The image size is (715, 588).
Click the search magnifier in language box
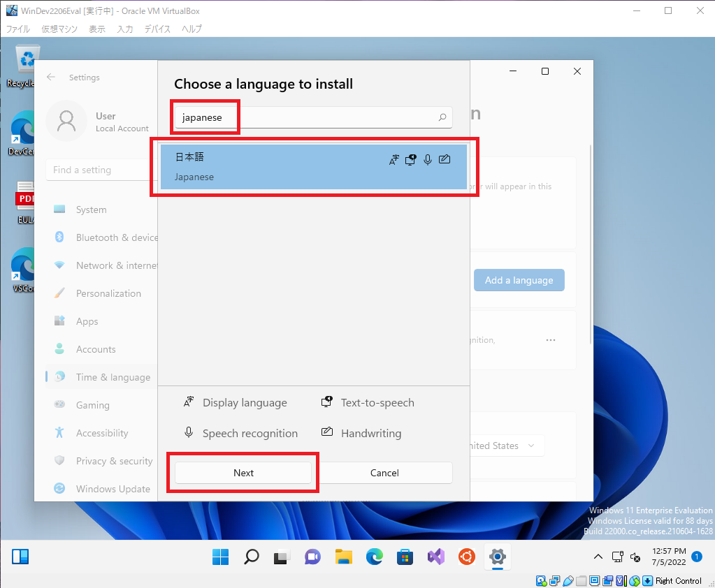pyautogui.click(x=442, y=117)
